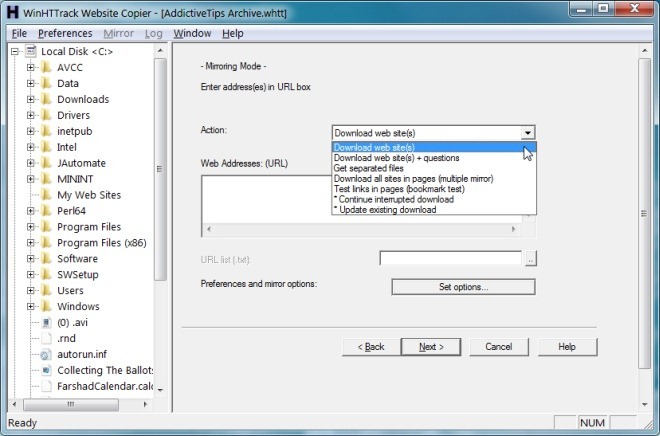Click the WinHTTrack H logo in title bar
Screen dimensions: 660x436
click(13, 12)
